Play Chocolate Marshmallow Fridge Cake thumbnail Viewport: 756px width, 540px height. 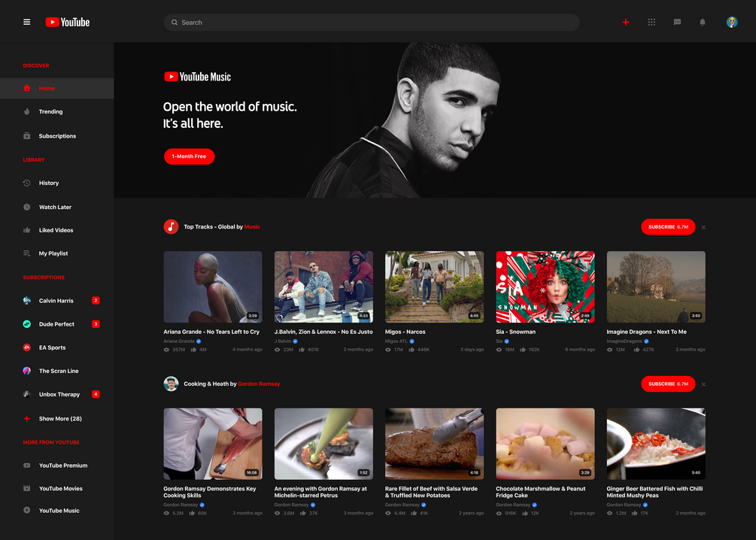coord(545,444)
